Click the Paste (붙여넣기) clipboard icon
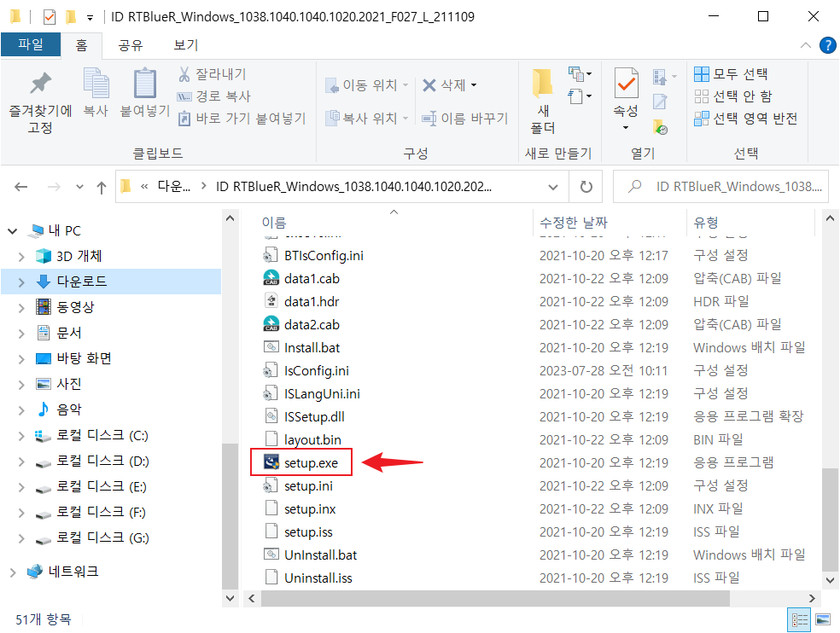Viewport: 840px width, 633px height. [144, 92]
